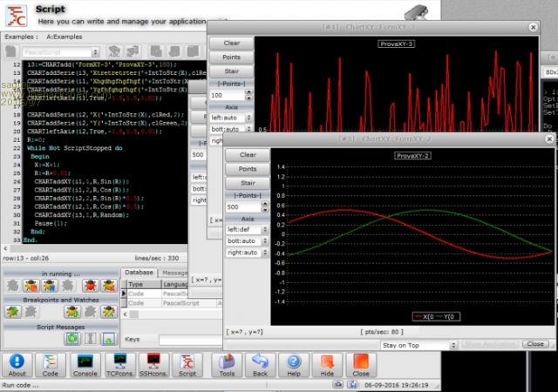Click the Tools mailbox icon
The height and width of the screenshot is (392, 558).
click(228, 362)
